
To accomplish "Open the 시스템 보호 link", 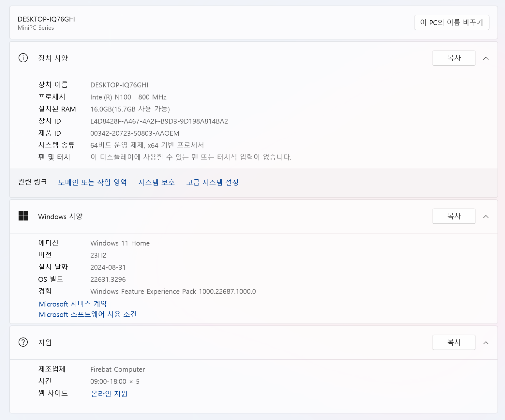I will [156, 182].
